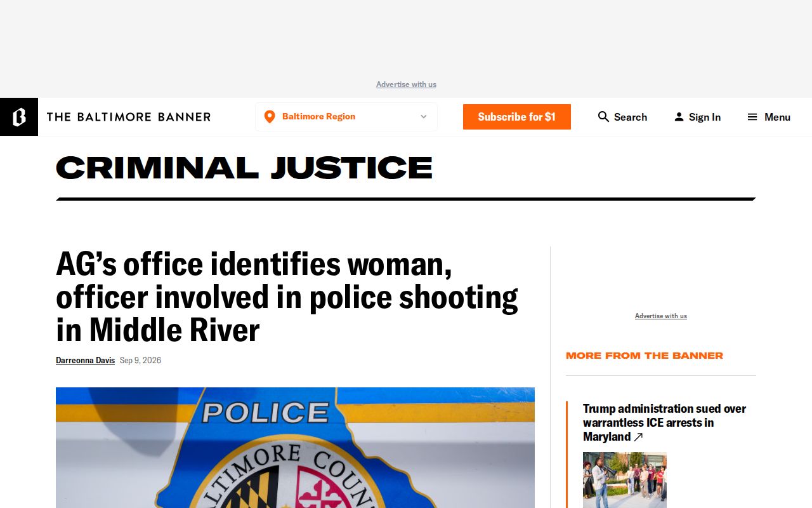The image size is (812, 508).
Task: Click The Baltimore Banner wordmark
Action: coord(129,117)
